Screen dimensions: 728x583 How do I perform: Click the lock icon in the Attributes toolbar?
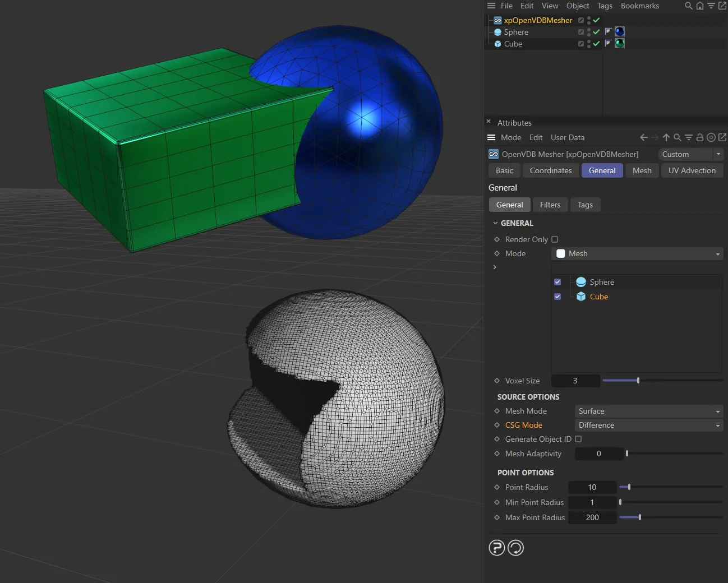pyautogui.click(x=700, y=137)
